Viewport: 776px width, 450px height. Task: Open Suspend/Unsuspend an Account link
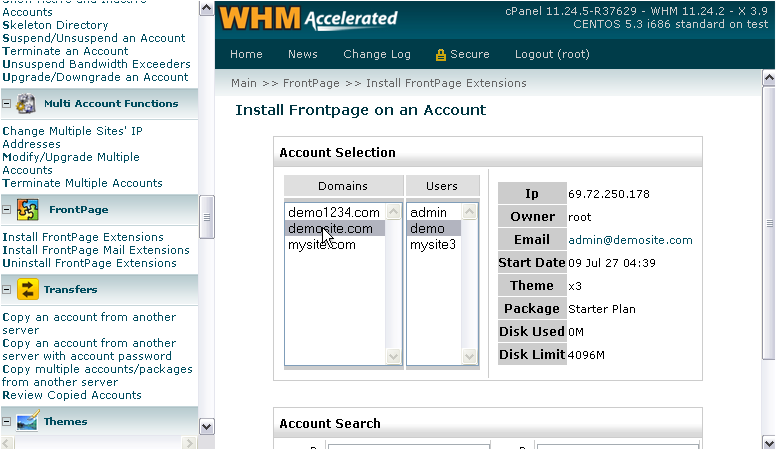tap(94, 38)
